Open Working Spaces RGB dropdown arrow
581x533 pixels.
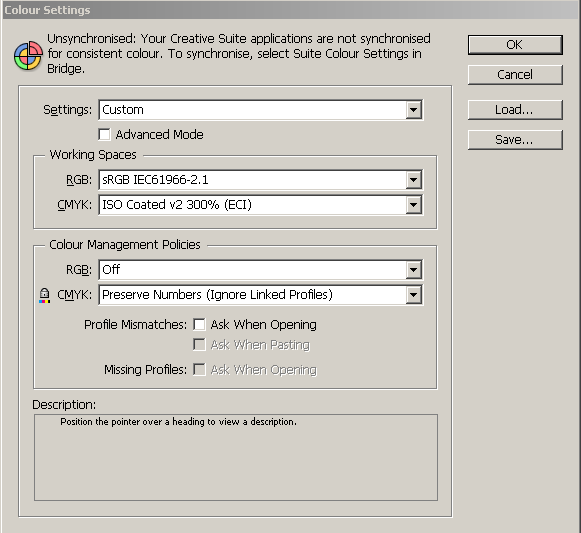(x=414, y=180)
